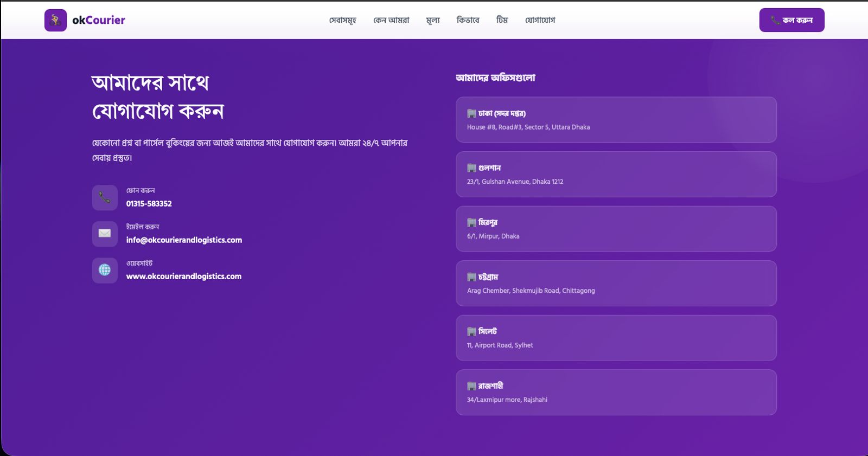
Task: Click building icon for মিরপুর office
Action: point(471,222)
